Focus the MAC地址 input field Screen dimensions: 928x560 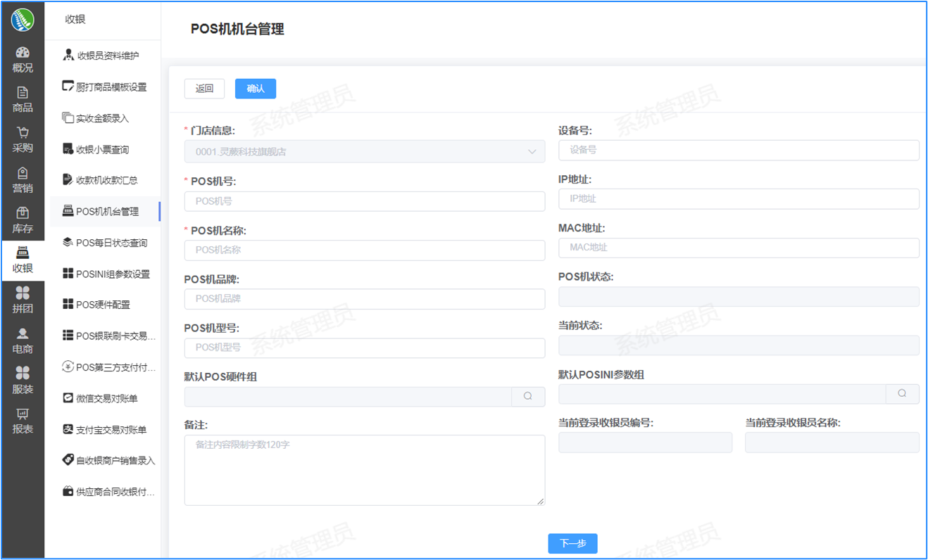click(739, 248)
